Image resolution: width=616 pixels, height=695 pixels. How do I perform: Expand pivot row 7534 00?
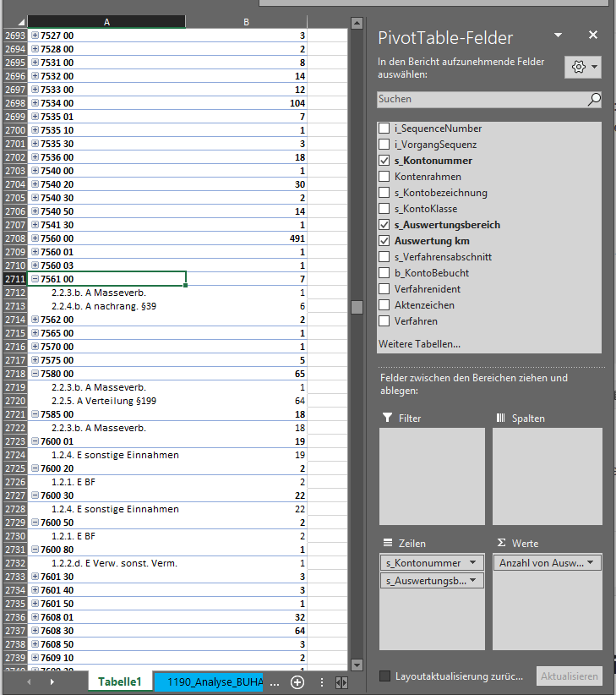pyautogui.click(x=35, y=103)
